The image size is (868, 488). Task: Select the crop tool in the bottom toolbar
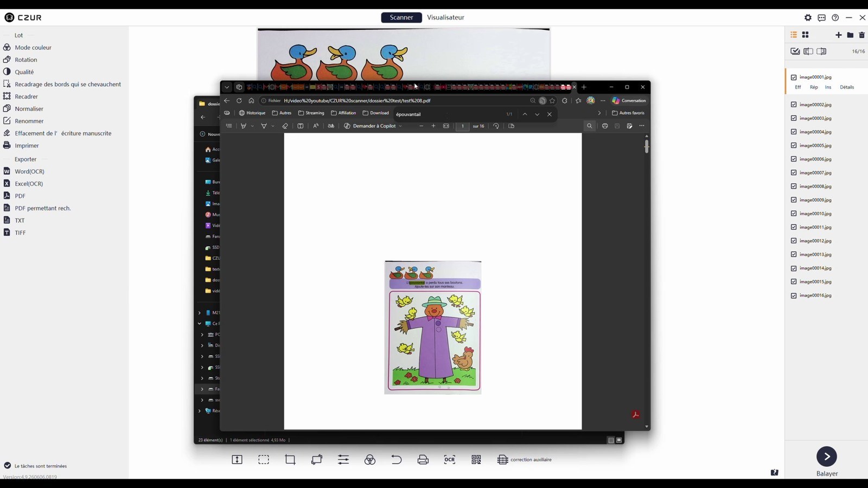point(290,460)
